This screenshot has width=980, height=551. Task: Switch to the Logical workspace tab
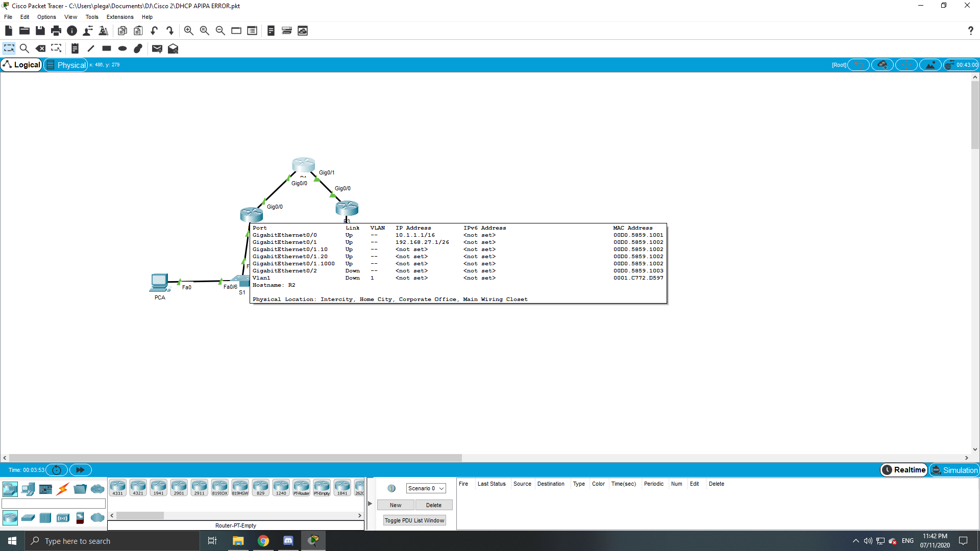pos(22,65)
